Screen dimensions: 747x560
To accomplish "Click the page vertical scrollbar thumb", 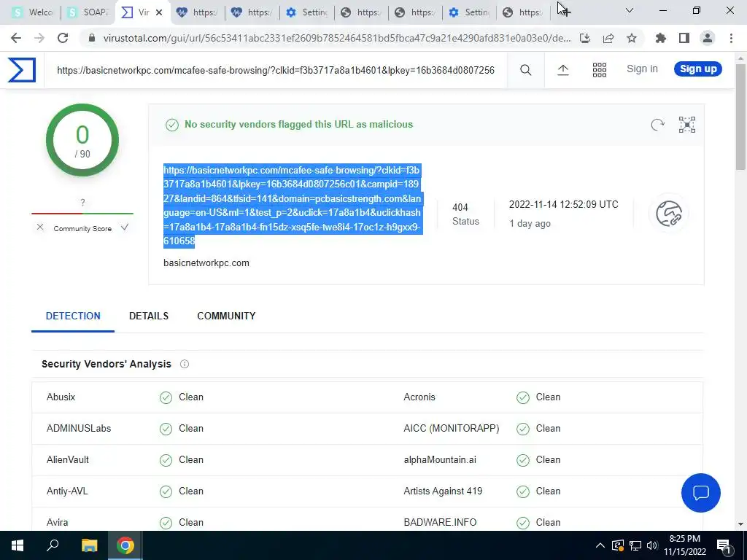I will click(x=741, y=116).
